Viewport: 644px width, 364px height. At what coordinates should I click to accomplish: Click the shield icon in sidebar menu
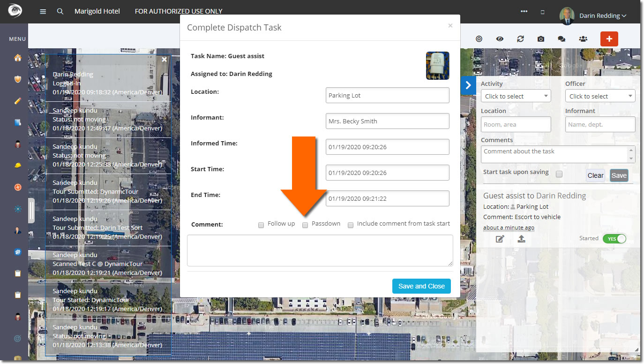coord(18,79)
